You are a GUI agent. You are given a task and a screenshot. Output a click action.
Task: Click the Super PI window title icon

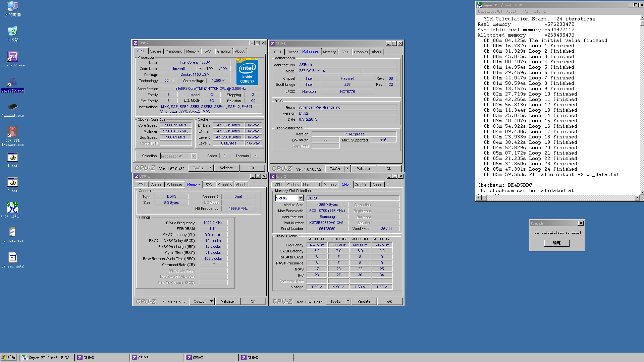(x=479, y=5)
